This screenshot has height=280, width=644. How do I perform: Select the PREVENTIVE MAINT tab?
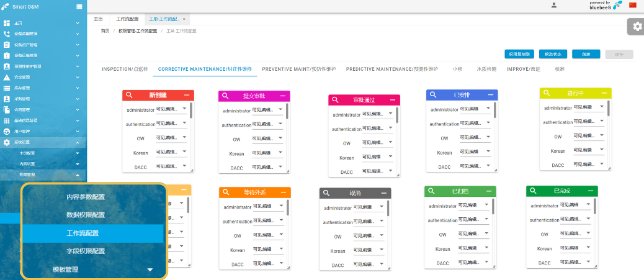point(299,69)
